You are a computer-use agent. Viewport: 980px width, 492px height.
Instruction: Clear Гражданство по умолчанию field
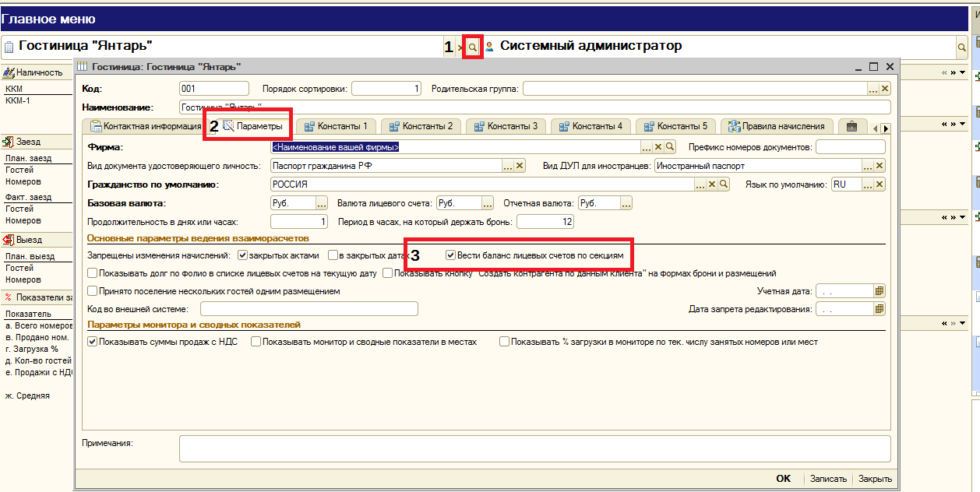713,184
